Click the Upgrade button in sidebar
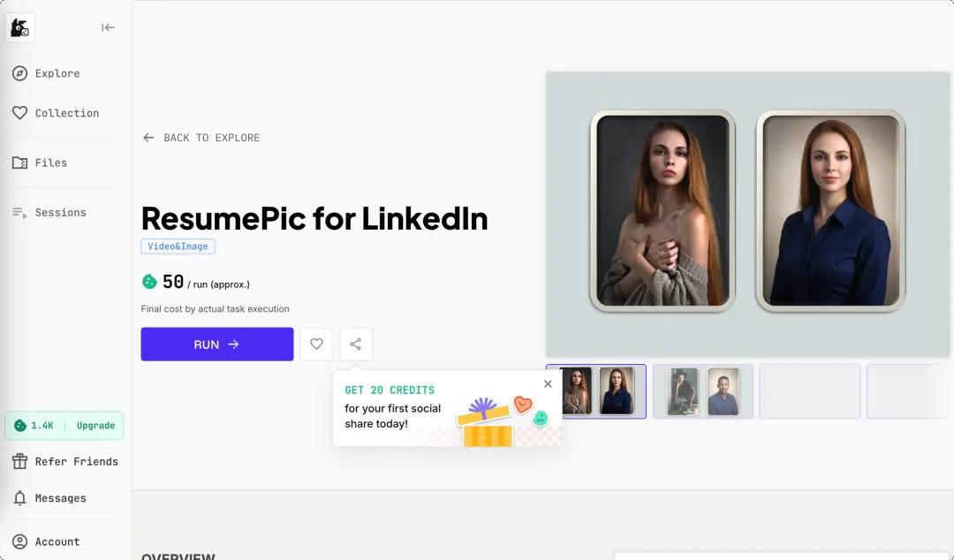The image size is (954, 560). pyautogui.click(x=95, y=426)
